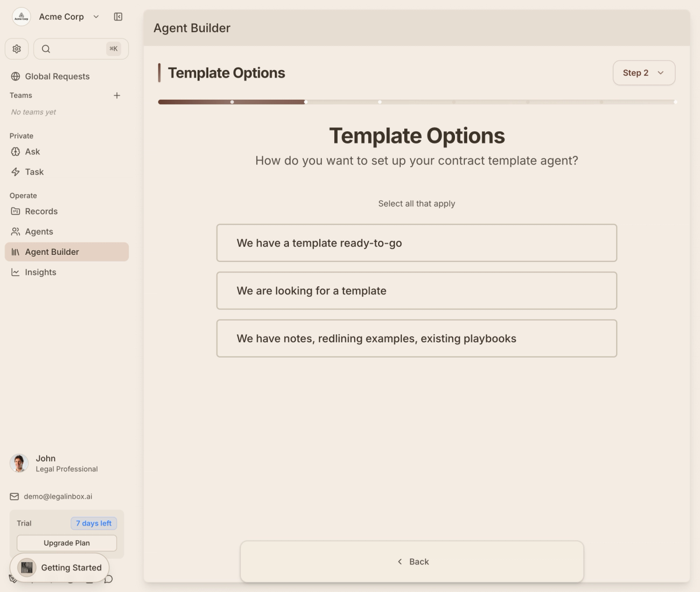The height and width of the screenshot is (592, 700).
Task: Select "We have a template ready-to-go"
Action: coord(416,243)
